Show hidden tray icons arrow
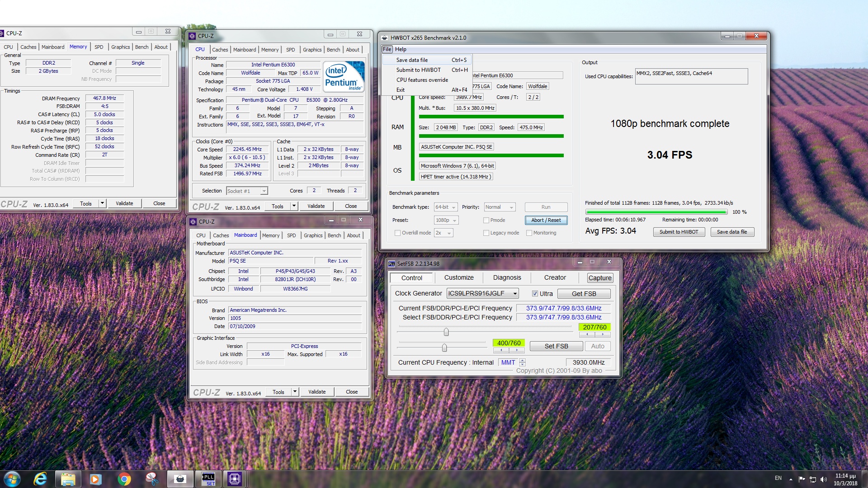This screenshot has height=488, width=868. pyautogui.click(x=791, y=479)
